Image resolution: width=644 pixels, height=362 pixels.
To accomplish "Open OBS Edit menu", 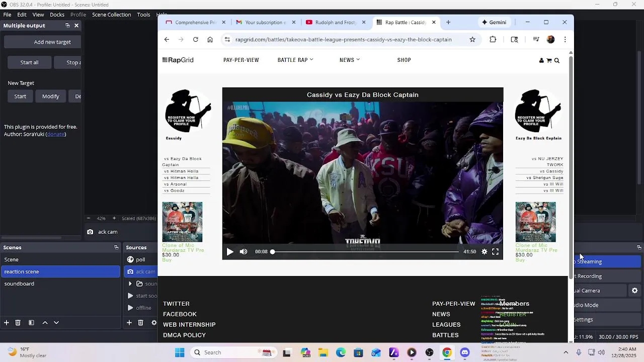I will pos(22,15).
